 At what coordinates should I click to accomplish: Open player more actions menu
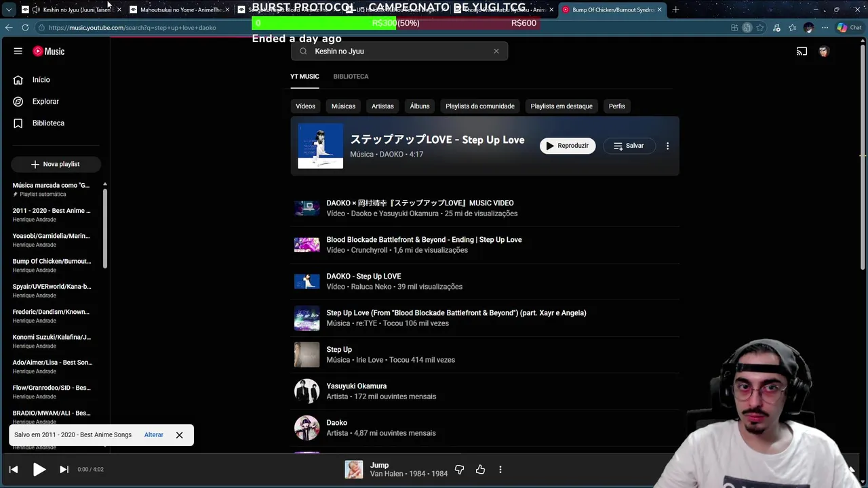500,469
